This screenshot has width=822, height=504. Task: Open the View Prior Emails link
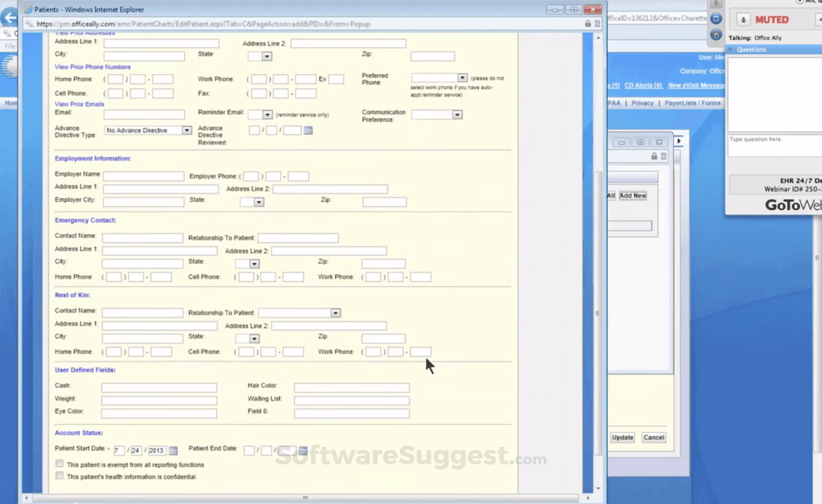tap(79, 104)
